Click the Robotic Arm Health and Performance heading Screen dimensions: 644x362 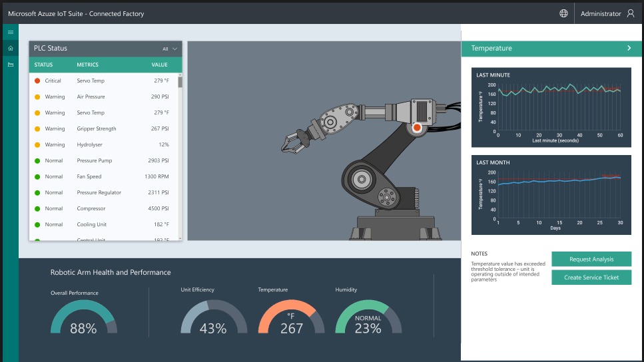pos(111,273)
